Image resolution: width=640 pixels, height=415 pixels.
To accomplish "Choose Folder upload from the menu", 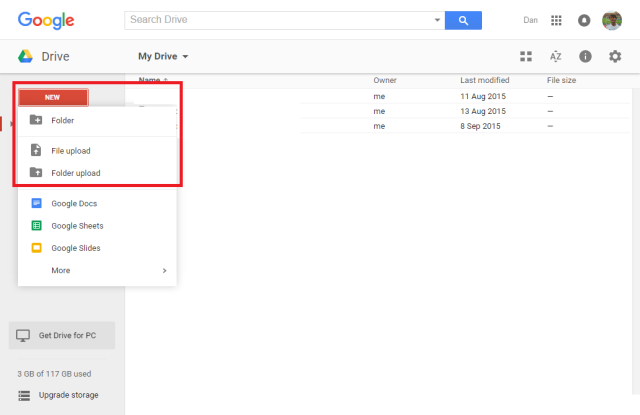I will (97, 173).
